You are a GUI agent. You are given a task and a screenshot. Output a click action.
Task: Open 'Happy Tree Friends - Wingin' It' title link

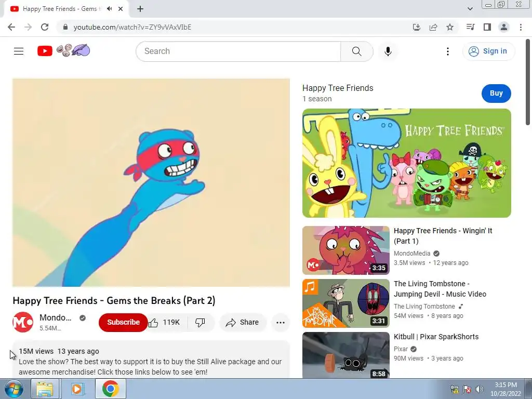coord(443,236)
